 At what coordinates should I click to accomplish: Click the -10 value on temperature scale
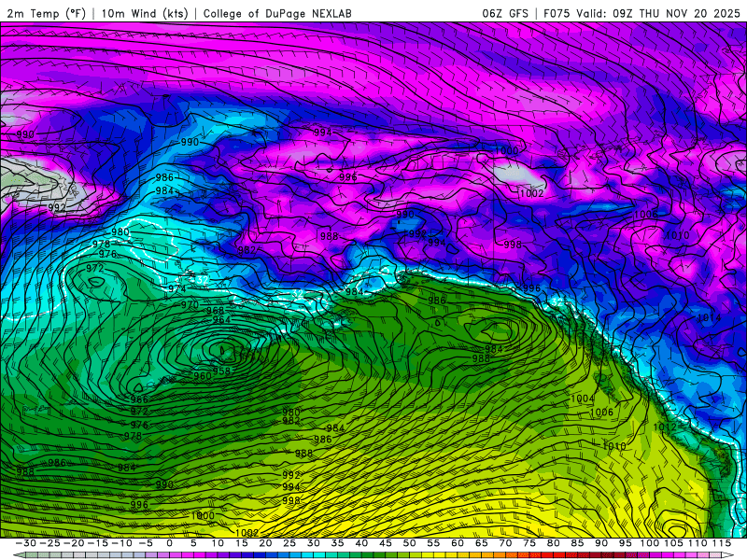(x=121, y=543)
